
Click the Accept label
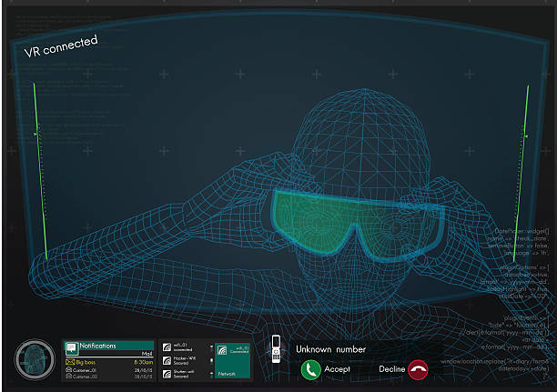coord(337,369)
